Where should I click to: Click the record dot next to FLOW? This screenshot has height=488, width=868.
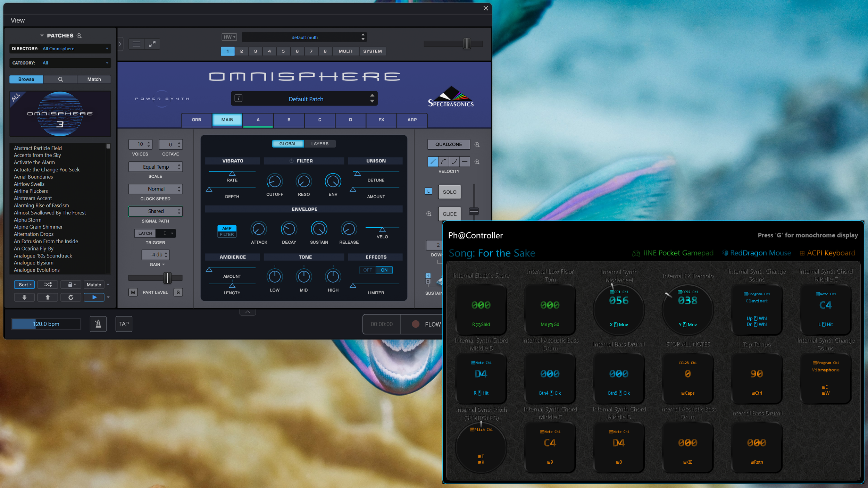click(x=415, y=324)
